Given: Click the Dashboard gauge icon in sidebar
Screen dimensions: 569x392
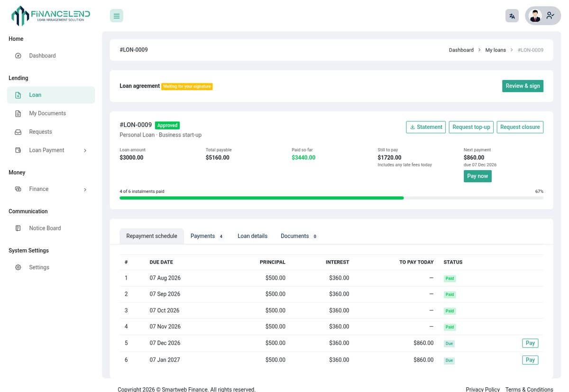Looking at the screenshot, I should 18,55.
